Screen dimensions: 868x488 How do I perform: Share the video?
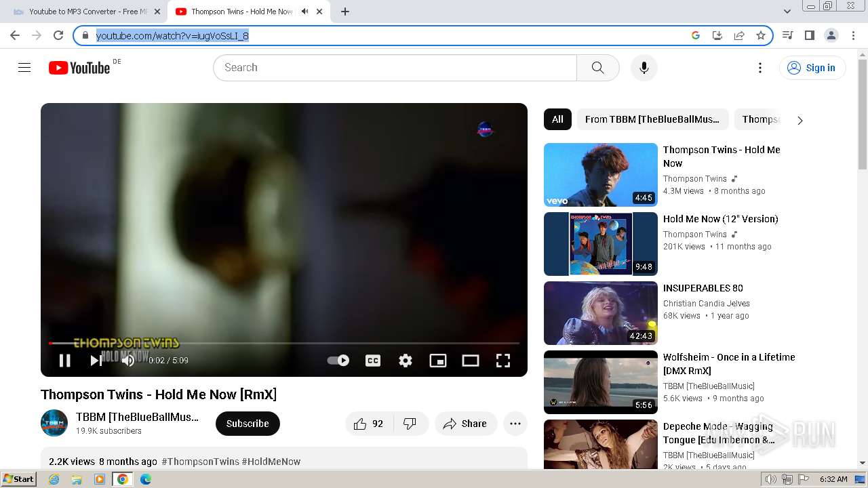(466, 424)
